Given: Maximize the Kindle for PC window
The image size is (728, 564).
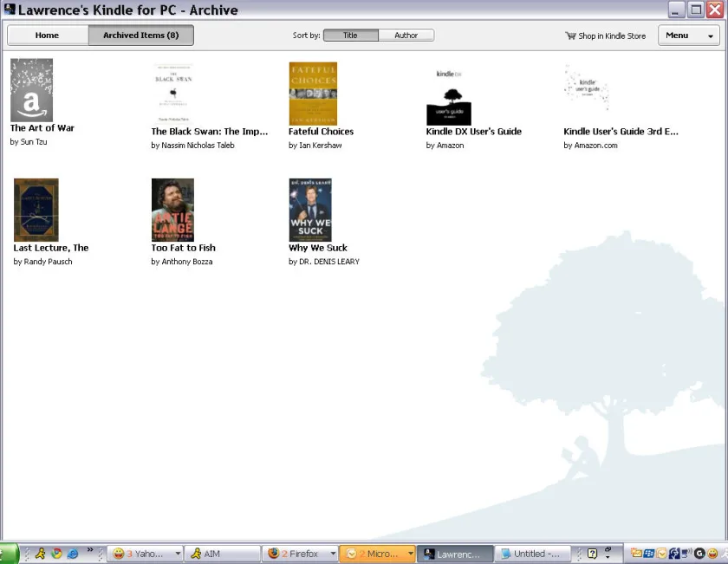Looking at the screenshot, I should point(695,10).
